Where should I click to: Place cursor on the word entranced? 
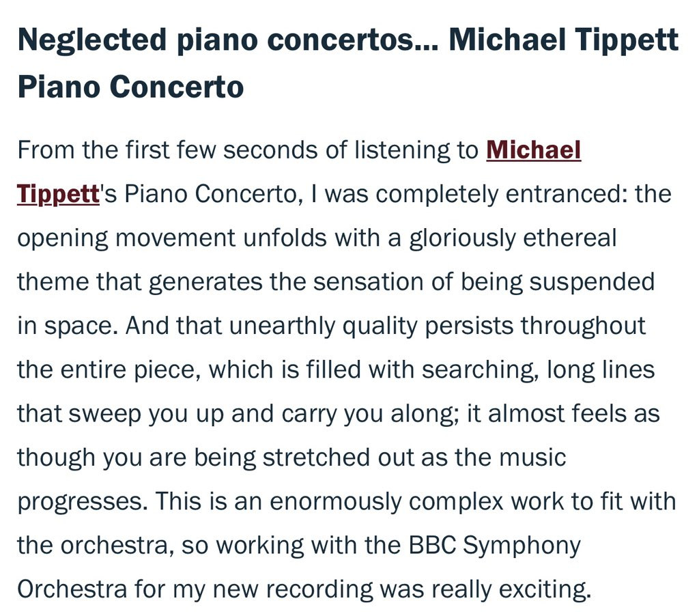tap(562, 194)
